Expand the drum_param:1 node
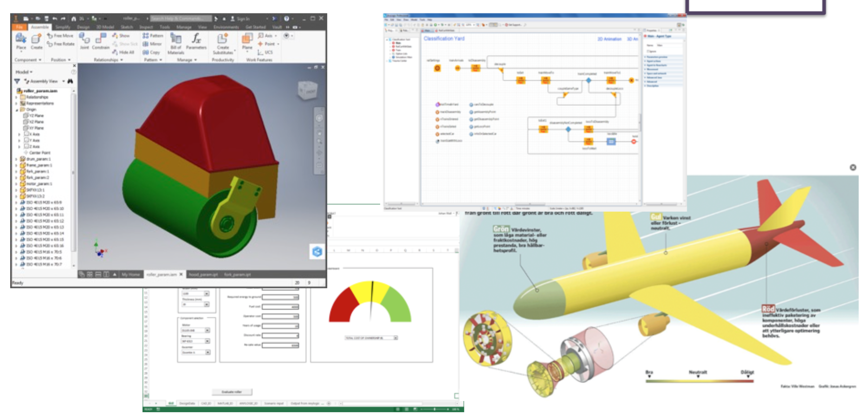Image resolution: width=868 pixels, height=415 pixels. (17, 159)
